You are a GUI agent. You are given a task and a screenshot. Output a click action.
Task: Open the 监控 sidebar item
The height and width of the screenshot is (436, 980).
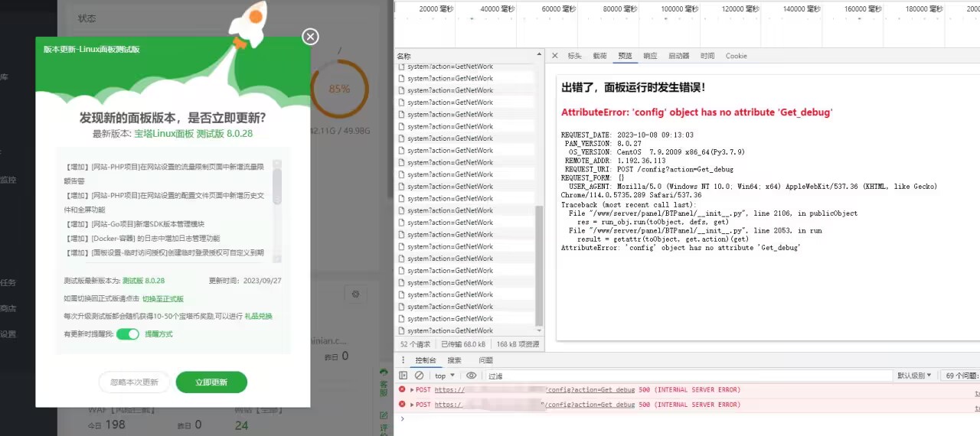tap(8, 180)
